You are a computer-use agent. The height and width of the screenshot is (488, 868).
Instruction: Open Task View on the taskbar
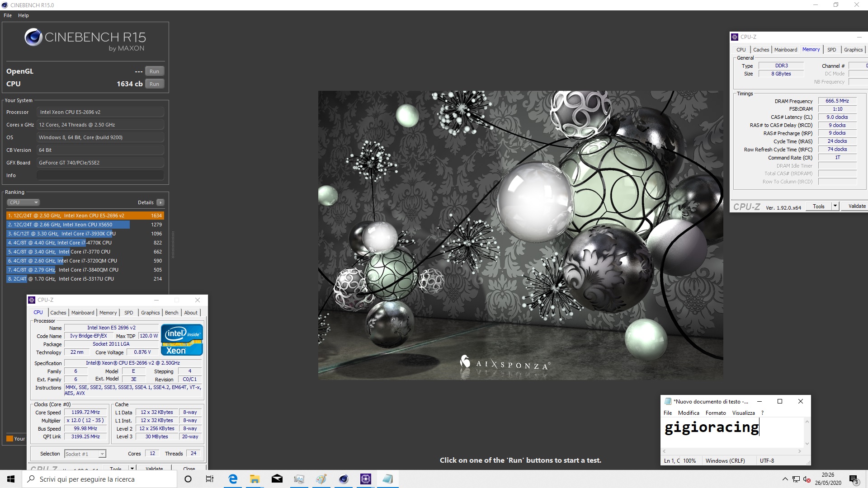(210, 479)
